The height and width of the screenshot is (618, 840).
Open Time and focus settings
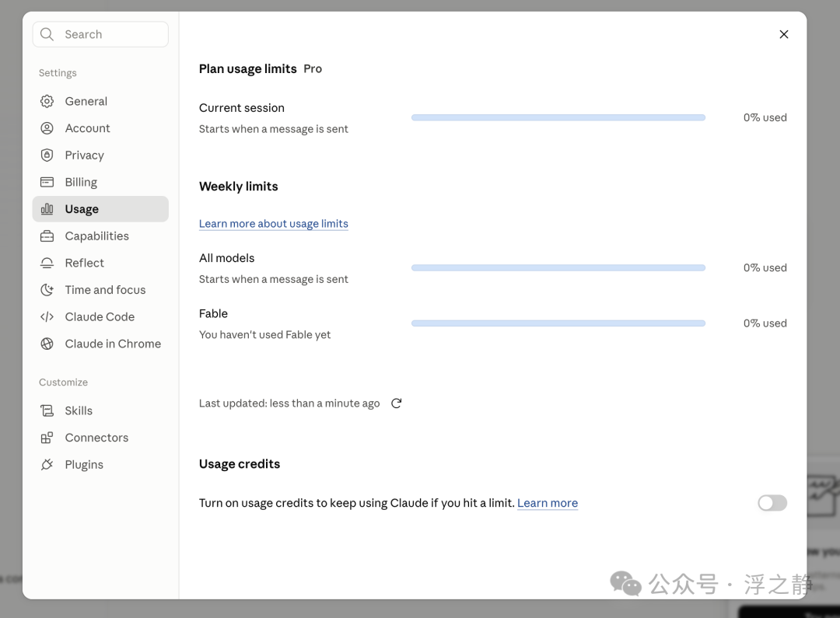click(100, 290)
